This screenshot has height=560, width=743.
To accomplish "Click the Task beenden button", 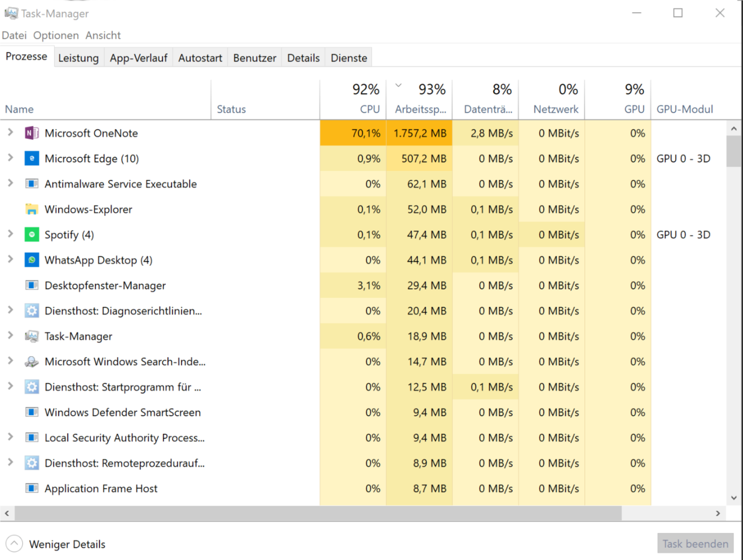I will pyautogui.click(x=695, y=544).
